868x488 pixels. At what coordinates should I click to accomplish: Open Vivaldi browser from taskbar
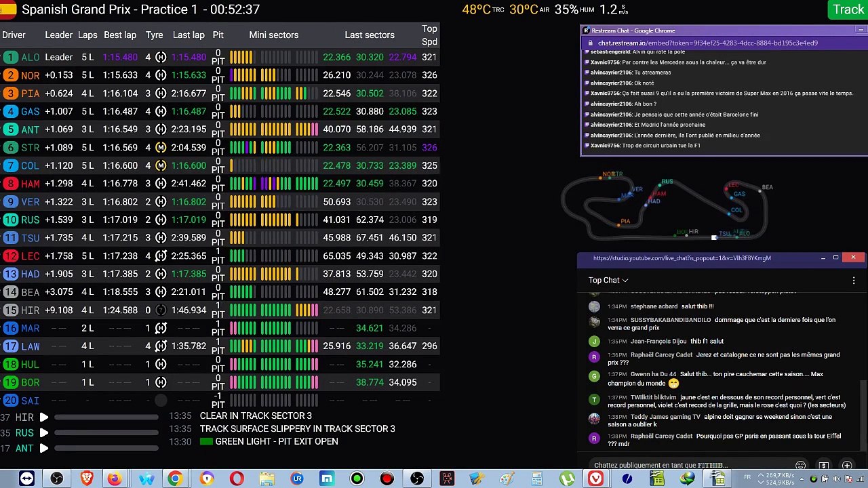(595, 479)
